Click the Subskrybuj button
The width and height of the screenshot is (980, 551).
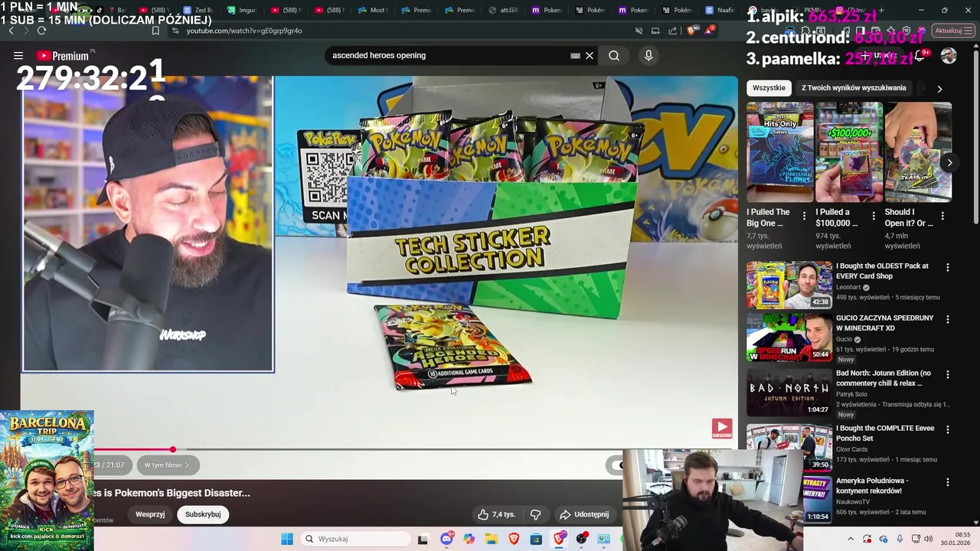click(203, 514)
